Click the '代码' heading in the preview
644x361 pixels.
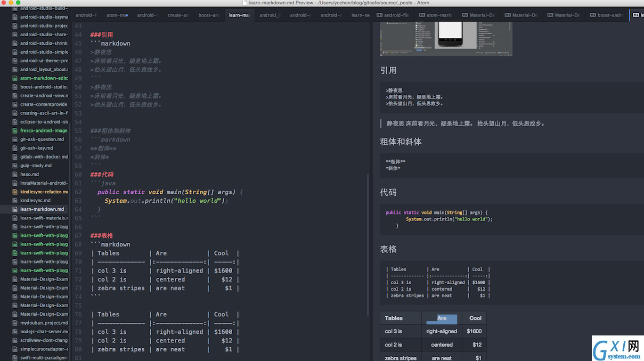pyautogui.click(x=388, y=192)
